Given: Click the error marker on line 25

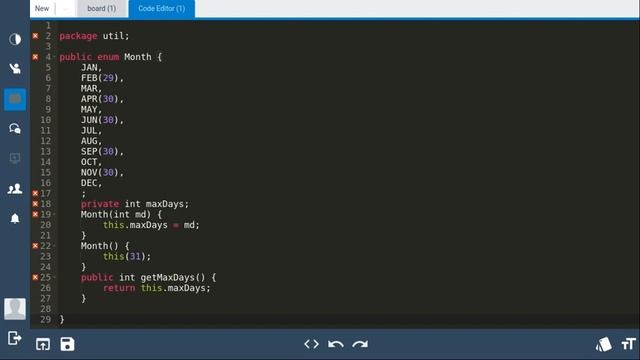Looking at the screenshot, I should pos(36,278).
